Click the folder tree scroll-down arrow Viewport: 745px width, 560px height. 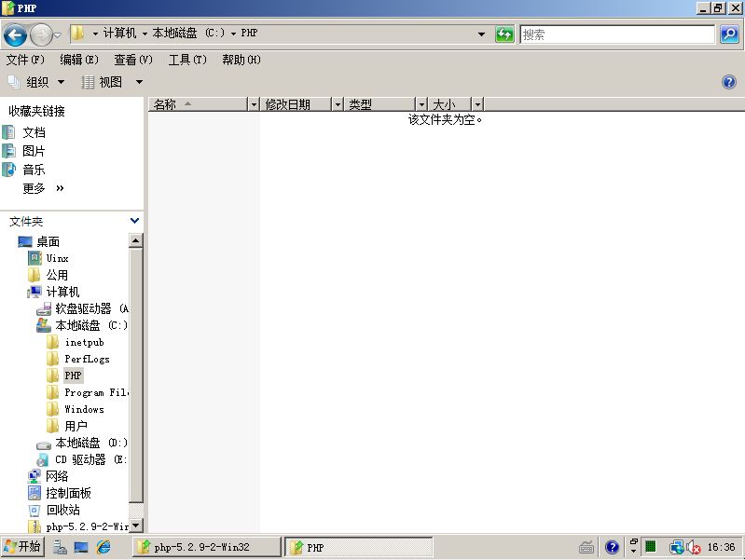coord(136,526)
